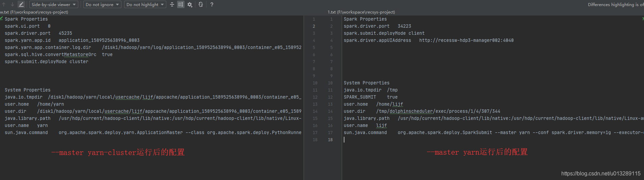The height and width of the screenshot is (180, 644).
Task: Click user.dir dolphinscheduler path line
Action: point(422,111)
